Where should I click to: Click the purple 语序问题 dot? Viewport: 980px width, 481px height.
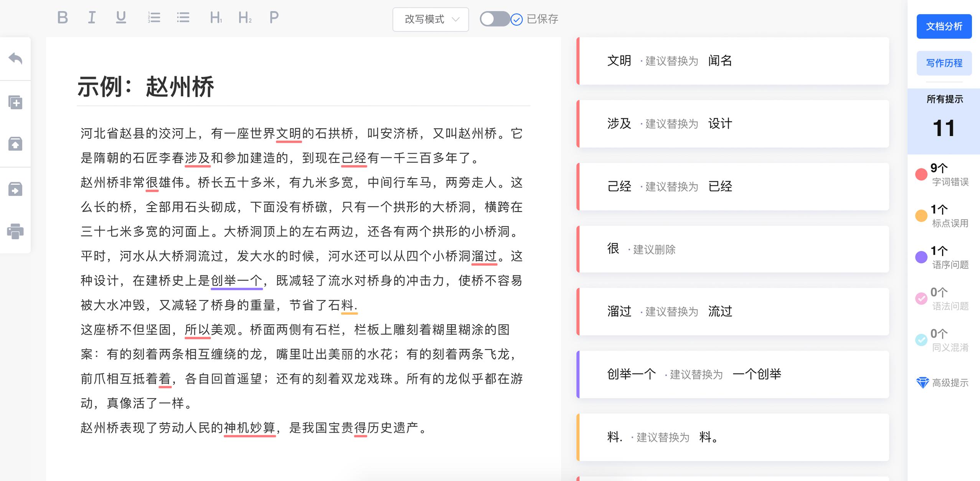(x=921, y=257)
